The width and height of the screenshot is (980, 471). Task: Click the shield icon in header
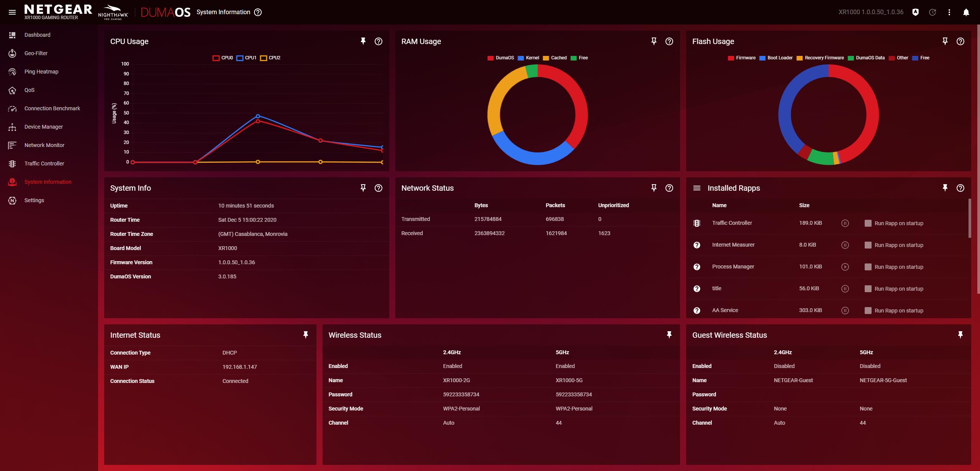coord(915,12)
